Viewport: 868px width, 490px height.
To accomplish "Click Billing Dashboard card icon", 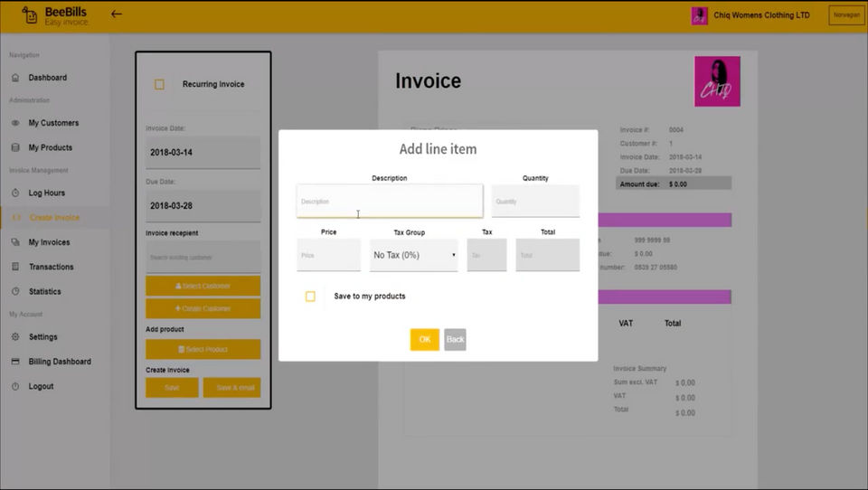I will [15, 362].
